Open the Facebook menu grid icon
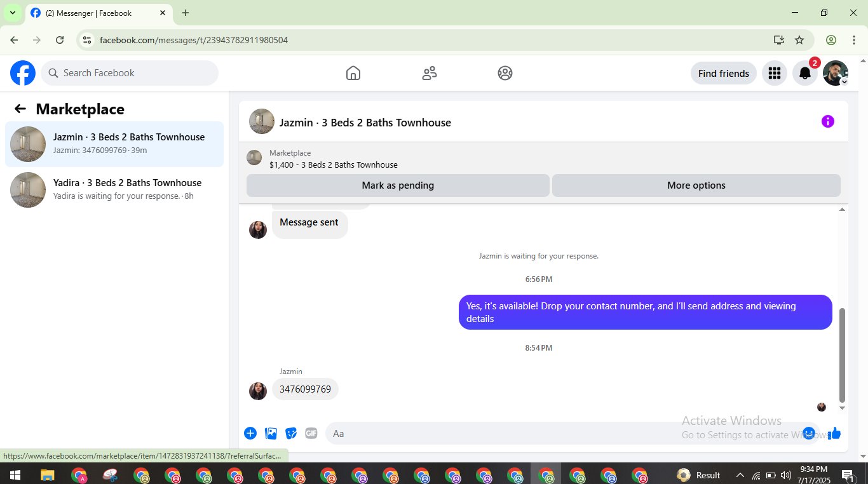 774,73
